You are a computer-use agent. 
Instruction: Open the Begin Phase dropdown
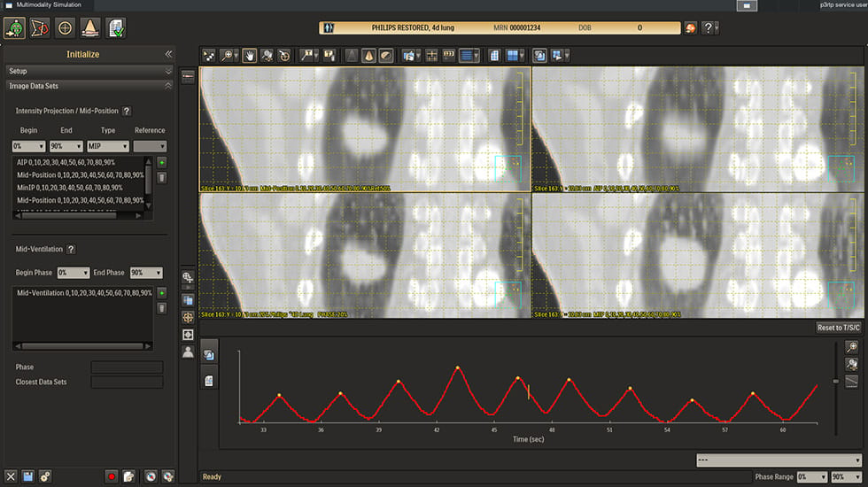[73, 273]
